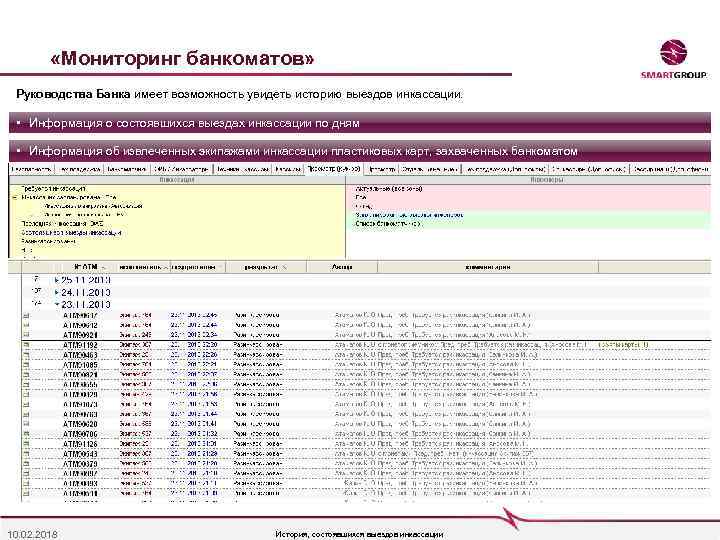Click the 10.02.2018 footer date

[x=33, y=534]
